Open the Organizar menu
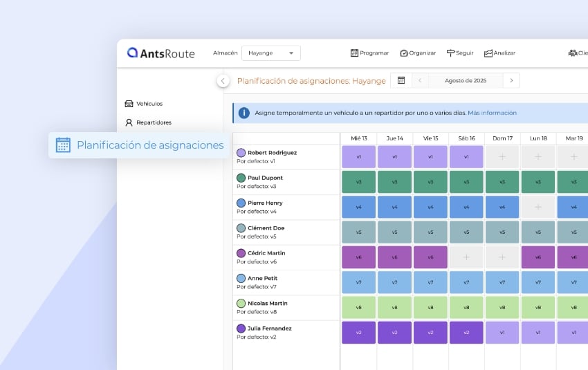The image size is (588, 370). pyautogui.click(x=418, y=53)
